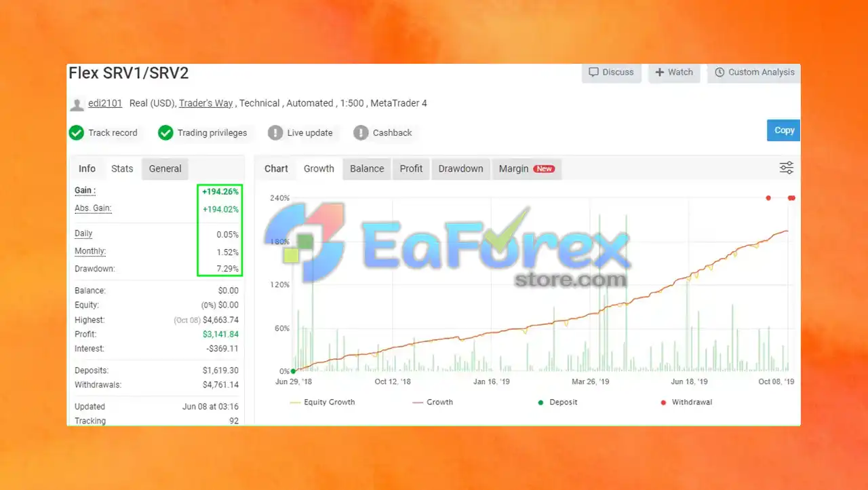Click the edi2101 user avatar icon
The height and width of the screenshot is (490, 868).
pyautogui.click(x=77, y=105)
